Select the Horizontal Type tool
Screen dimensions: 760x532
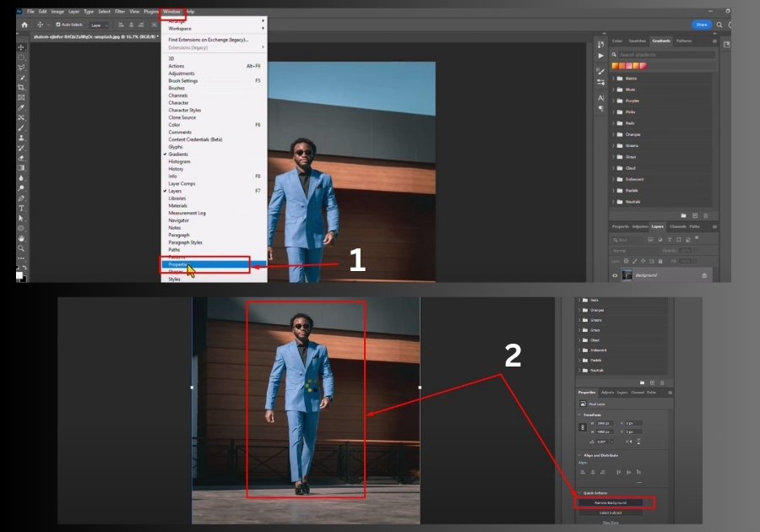[x=21, y=209]
